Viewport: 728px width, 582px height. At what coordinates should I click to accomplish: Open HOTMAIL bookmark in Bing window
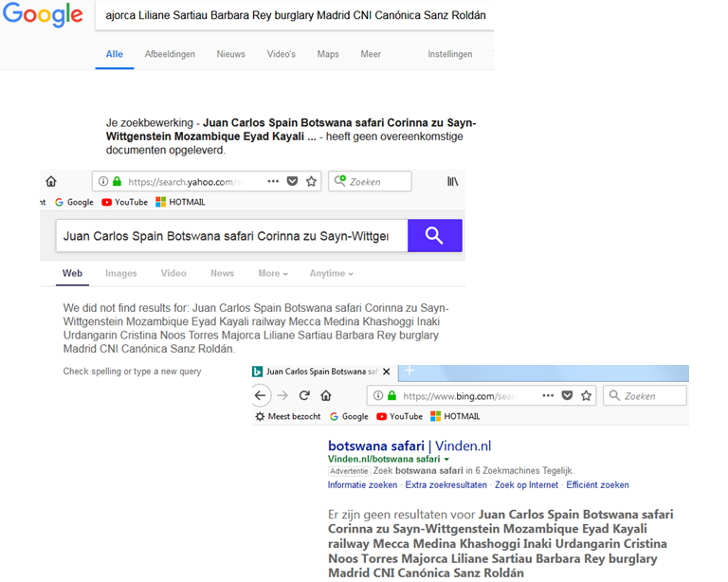click(x=455, y=417)
